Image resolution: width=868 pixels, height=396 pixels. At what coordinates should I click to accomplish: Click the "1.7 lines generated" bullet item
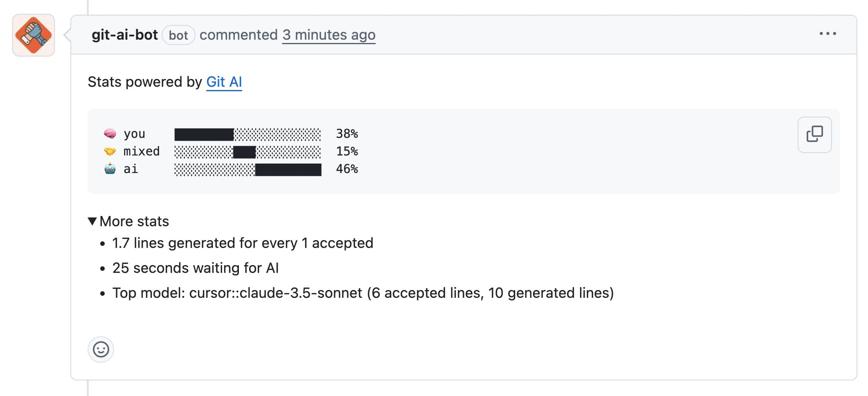(243, 243)
